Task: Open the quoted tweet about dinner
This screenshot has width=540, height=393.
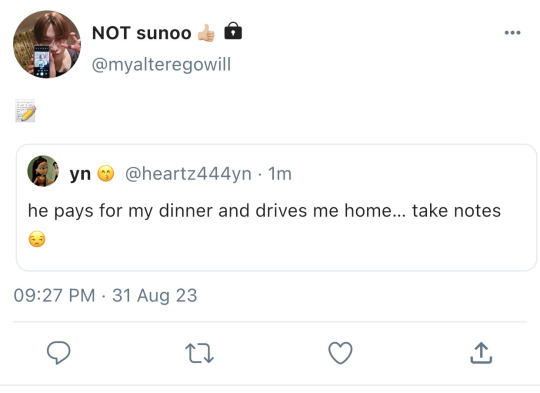Action: pyautogui.click(x=276, y=208)
